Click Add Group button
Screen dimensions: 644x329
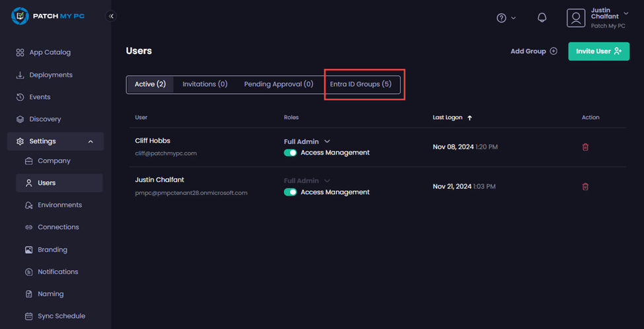coord(534,51)
